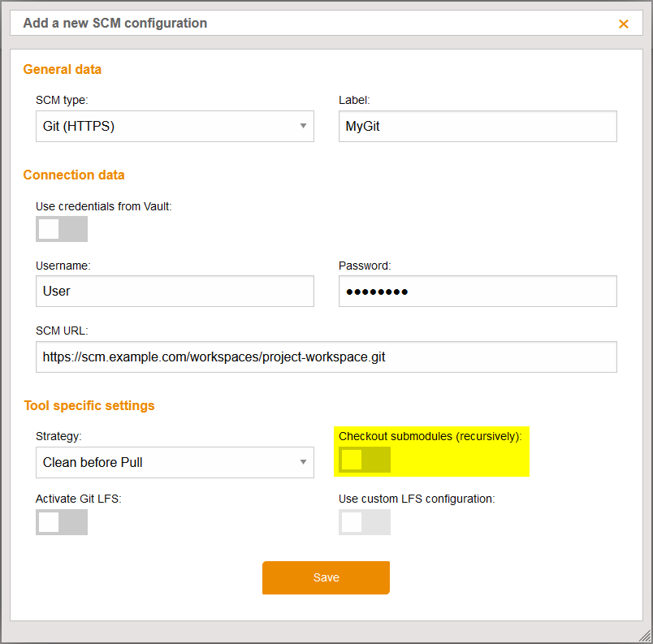Image resolution: width=653 pixels, height=644 pixels.
Task: Click the SCM URL input field
Action: pyautogui.click(x=326, y=357)
